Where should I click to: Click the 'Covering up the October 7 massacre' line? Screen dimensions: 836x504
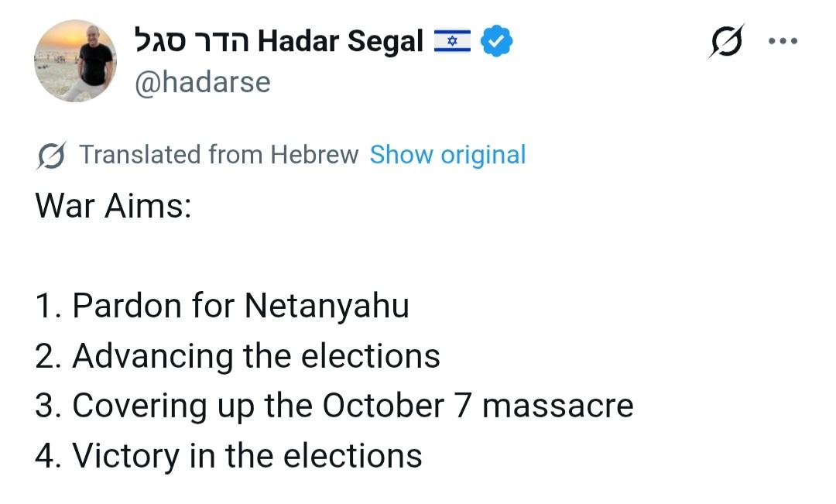point(353,406)
